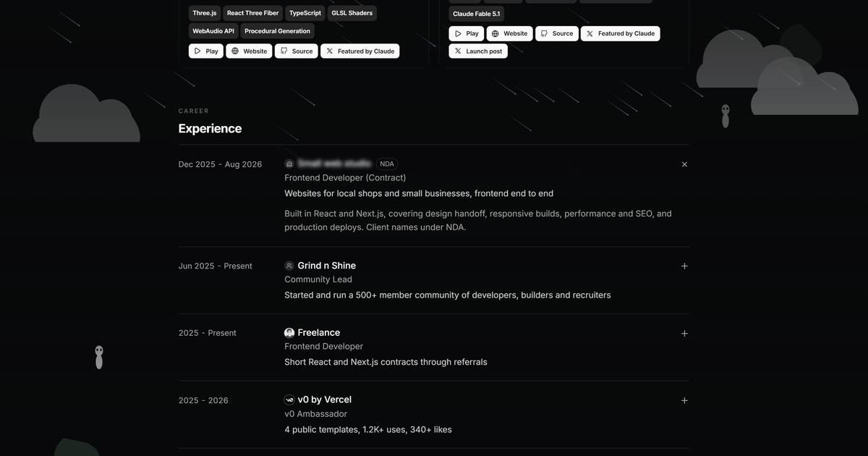This screenshot has height=456, width=868.
Task: Click 'Short React and Next.js contracts through referrals'
Action: [386, 362]
